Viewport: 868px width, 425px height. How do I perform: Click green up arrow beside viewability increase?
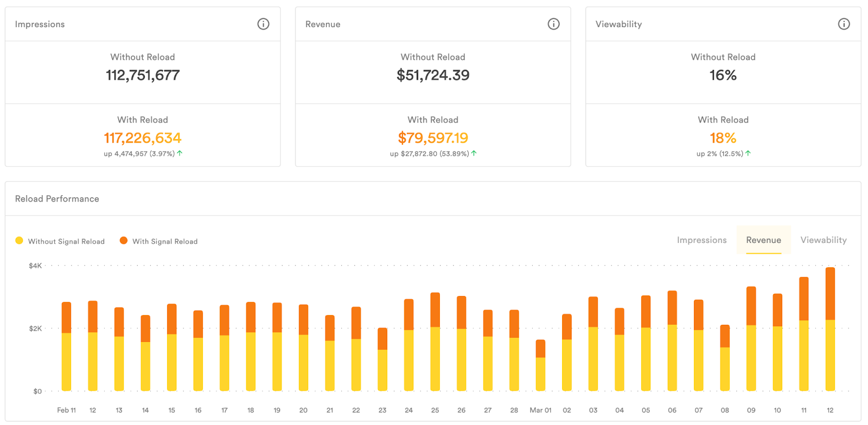click(748, 153)
